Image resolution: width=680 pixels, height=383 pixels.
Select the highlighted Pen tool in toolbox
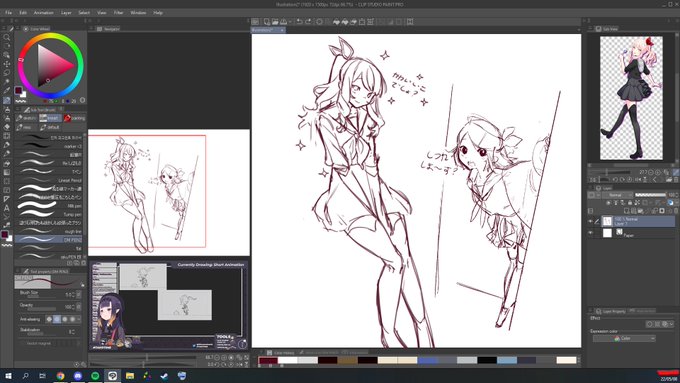pyautogui.click(x=7, y=100)
